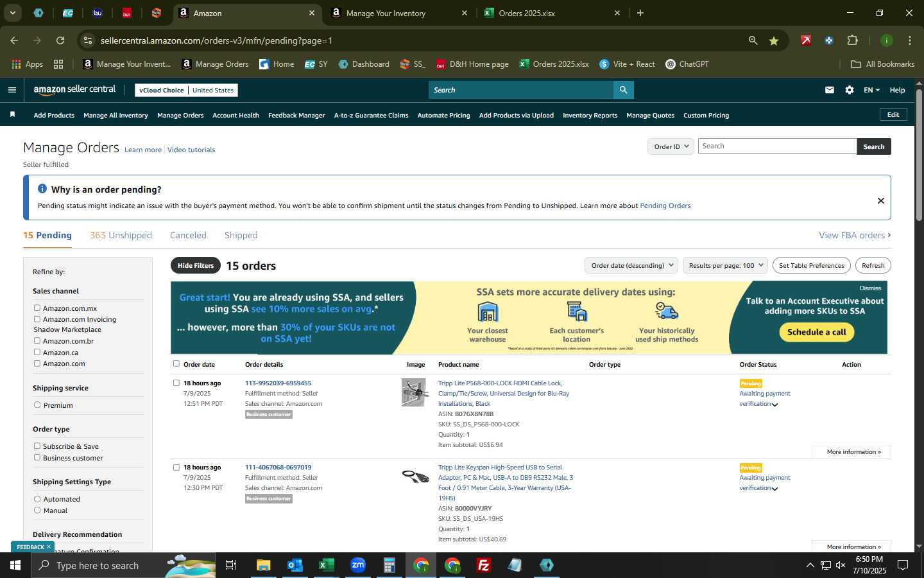Switch to the Canceled tab
The image size is (924, 578).
(188, 235)
